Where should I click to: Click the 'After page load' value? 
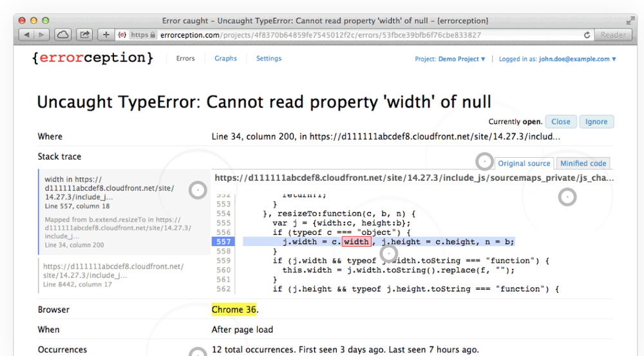(242, 330)
